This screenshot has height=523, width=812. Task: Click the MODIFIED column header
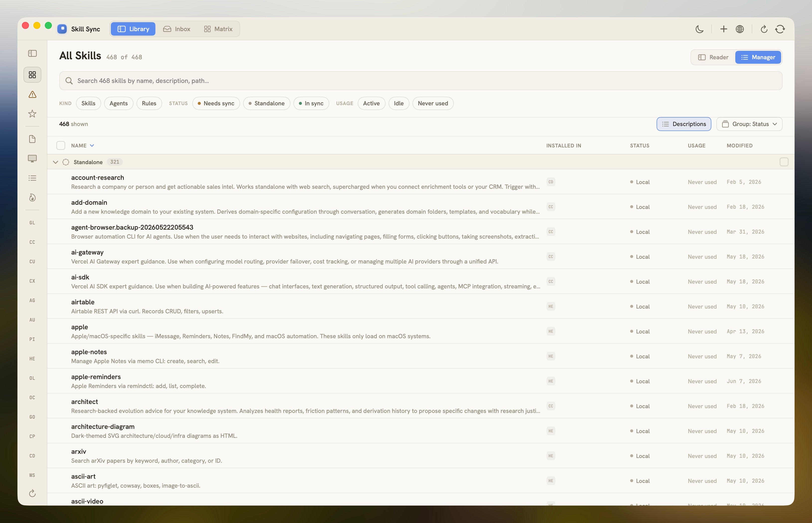(x=739, y=146)
